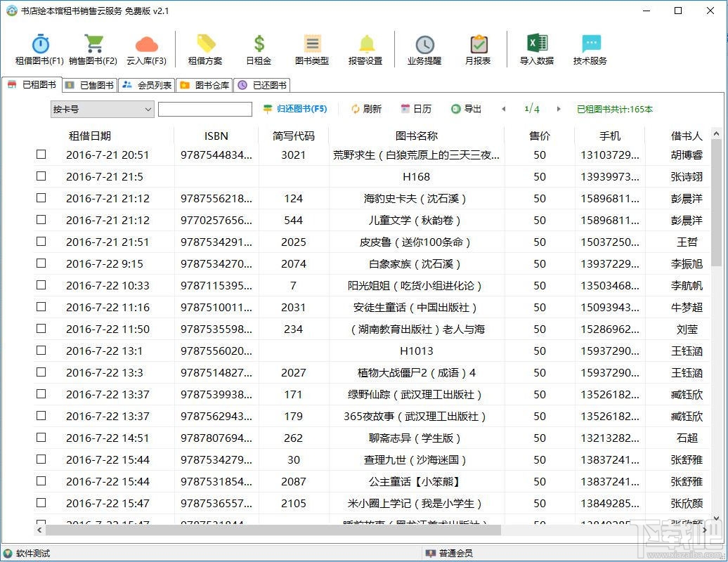728x562 pixels.
Task: Click the 已租图书共计:165本 total label
Action: (x=615, y=110)
